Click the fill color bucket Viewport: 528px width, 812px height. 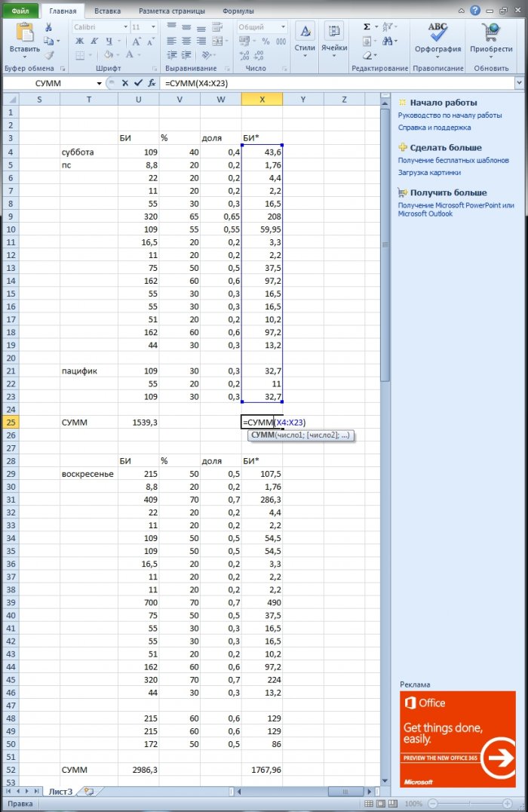(108, 55)
